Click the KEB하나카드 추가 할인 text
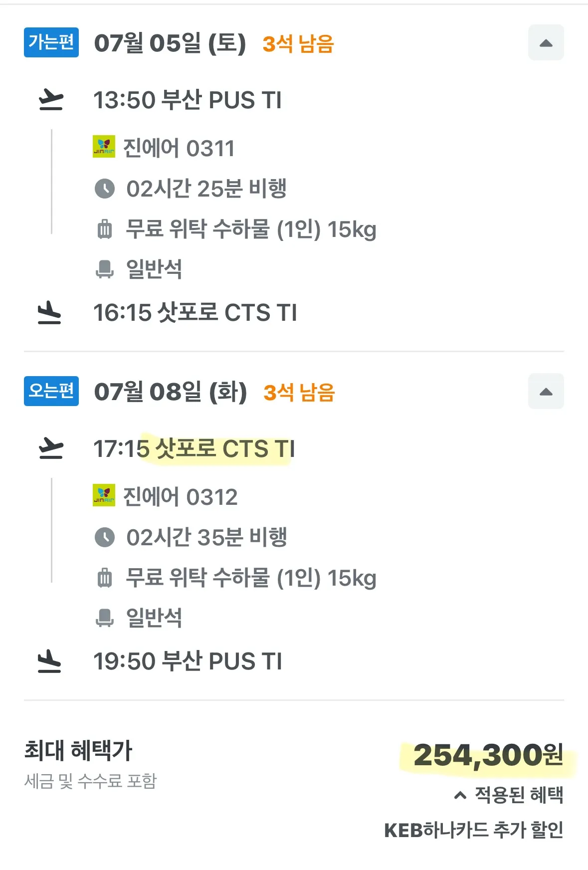 click(474, 830)
